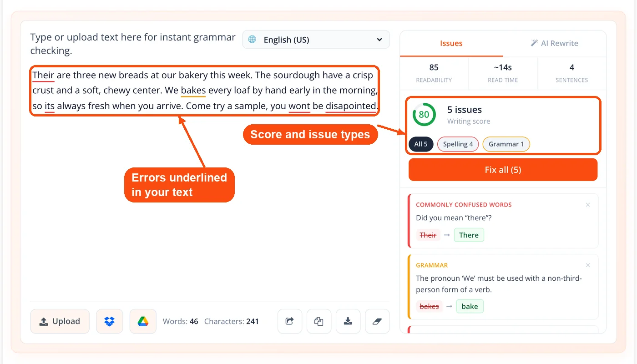637x364 pixels.
Task: Dismiss the Grammar suggestion card
Action: click(588, 265)
